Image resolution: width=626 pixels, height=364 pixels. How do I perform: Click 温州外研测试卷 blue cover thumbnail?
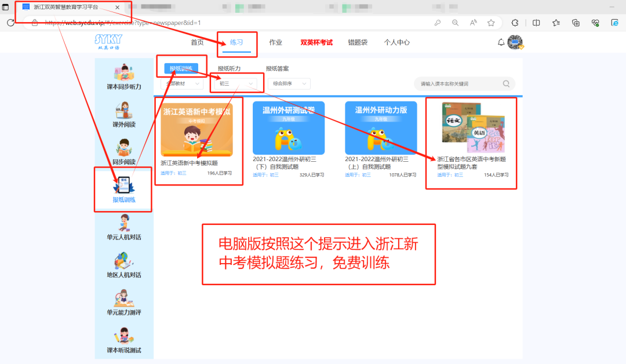[289, 128]
